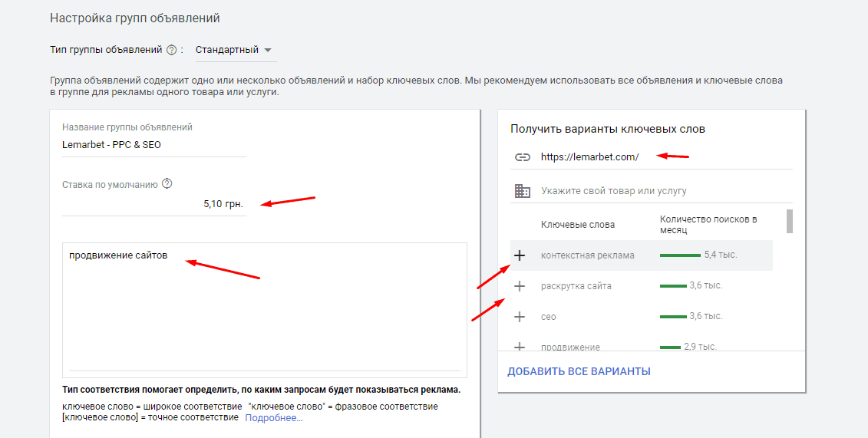
Task: Add keyword продвижение with plus icon
Action: pos(520,347)
